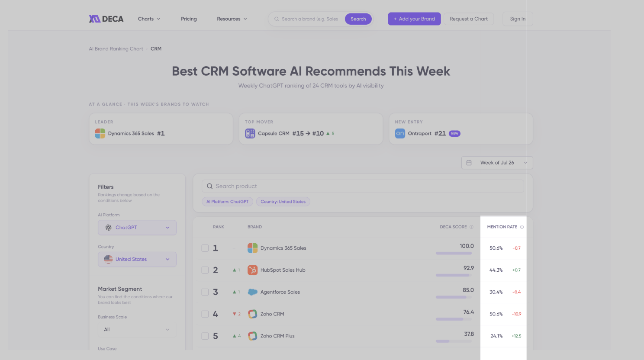Screen dimensions: 644x360
Task: Click the 44.3% mention rate value
Action: point(496,270)
